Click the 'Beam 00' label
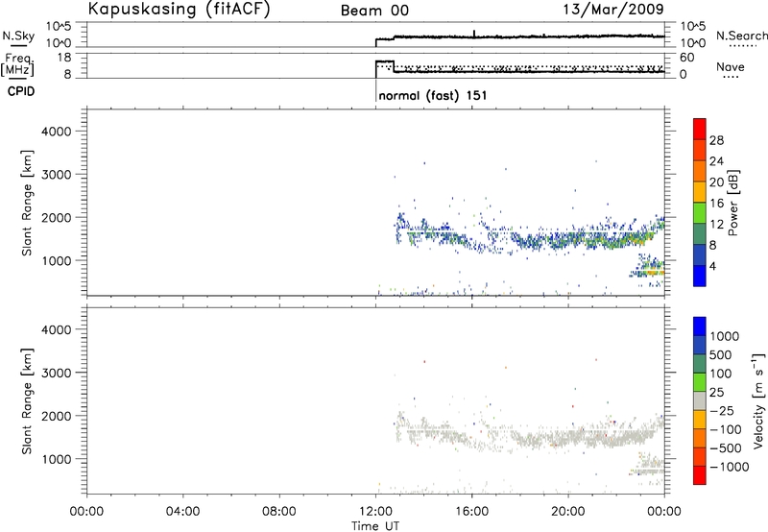Image resolution: width=768 pixels, height=532 pixels. click(374, 11)
